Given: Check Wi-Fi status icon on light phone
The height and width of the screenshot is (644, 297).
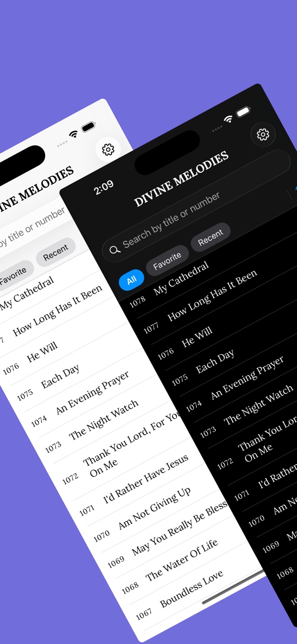Looking at the screenshot, I should coord(73,133).
